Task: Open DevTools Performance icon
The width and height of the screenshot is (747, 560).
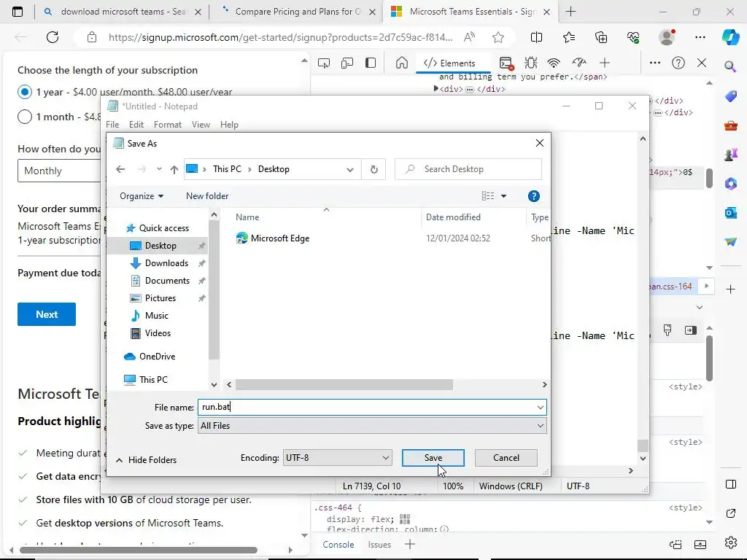Action: [x=578, y=63]
